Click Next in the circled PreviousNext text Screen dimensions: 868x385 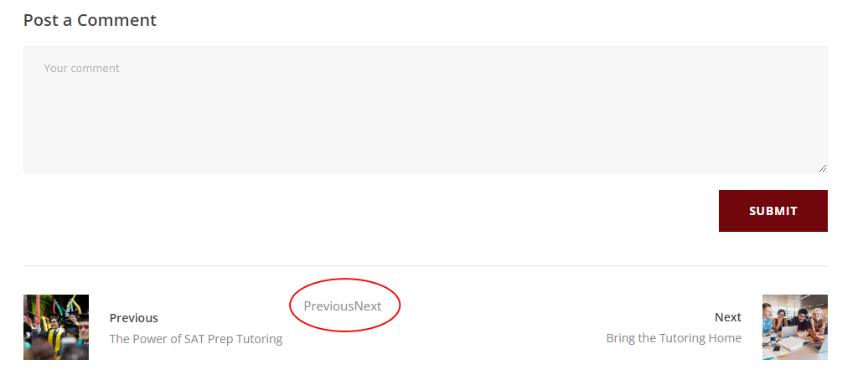point(368,305)
